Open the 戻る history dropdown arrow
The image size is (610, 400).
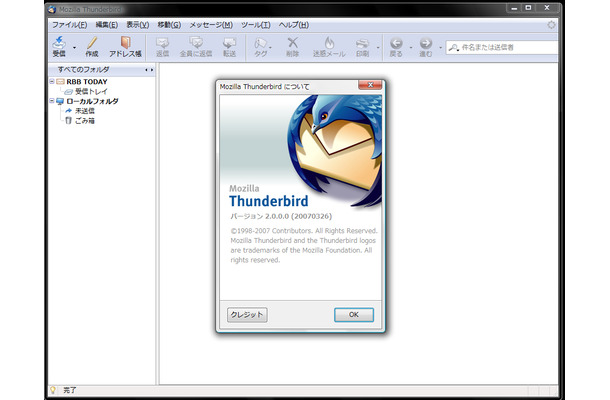411,48
